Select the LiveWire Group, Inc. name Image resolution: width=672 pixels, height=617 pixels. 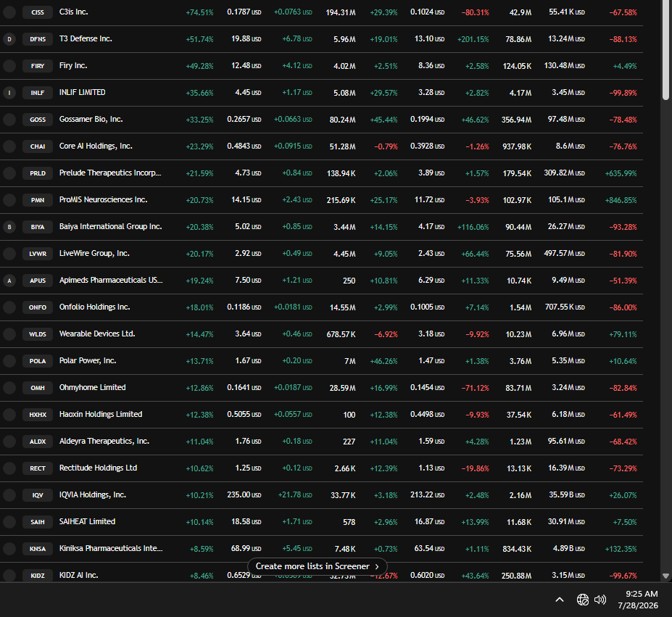(x=94, y=254)
